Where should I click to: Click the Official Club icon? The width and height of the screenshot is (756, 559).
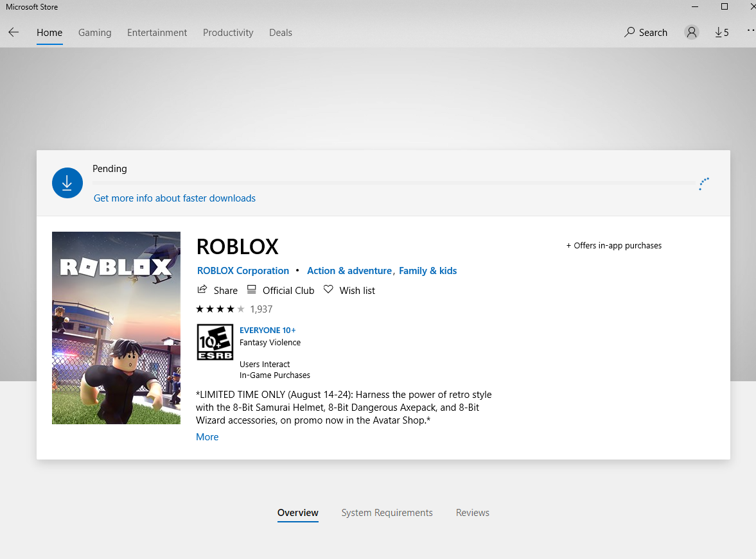(x=251, y=289)
